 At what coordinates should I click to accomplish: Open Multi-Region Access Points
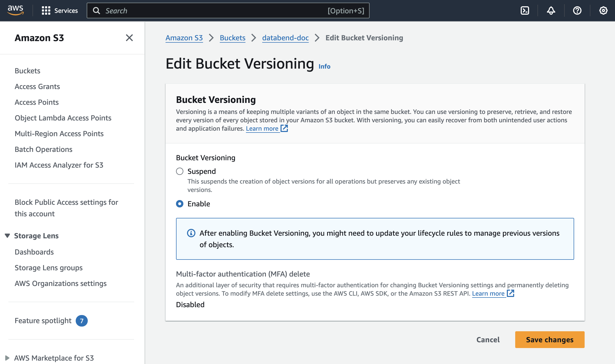click(x=59, y=134)
